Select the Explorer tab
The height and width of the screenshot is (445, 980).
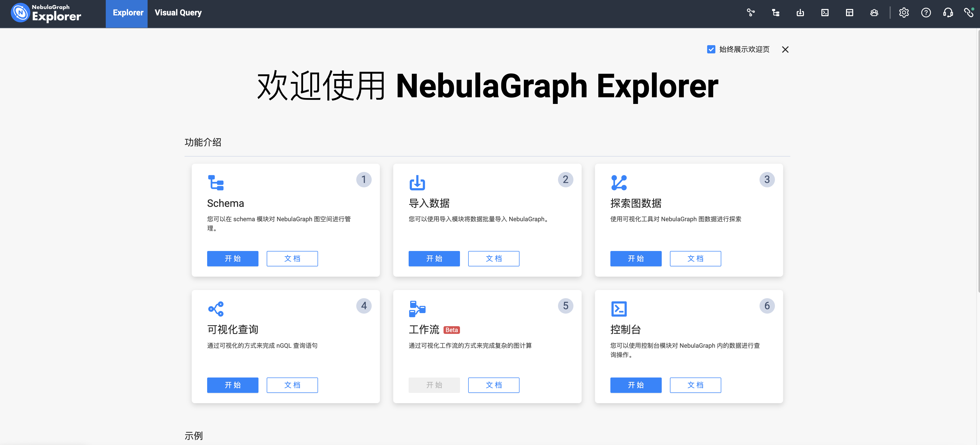[x=127, y=13]
